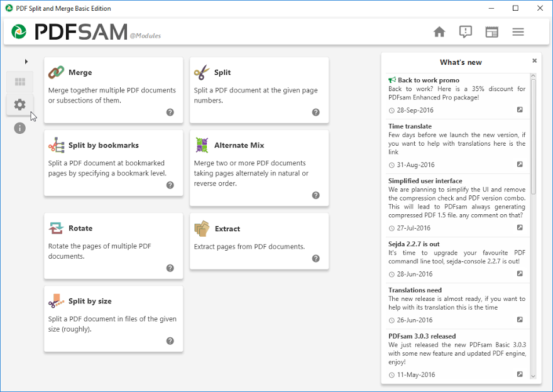The image size is (553, 392).
Task: Show help for Split by size
Action: click(x=170, y=341)
